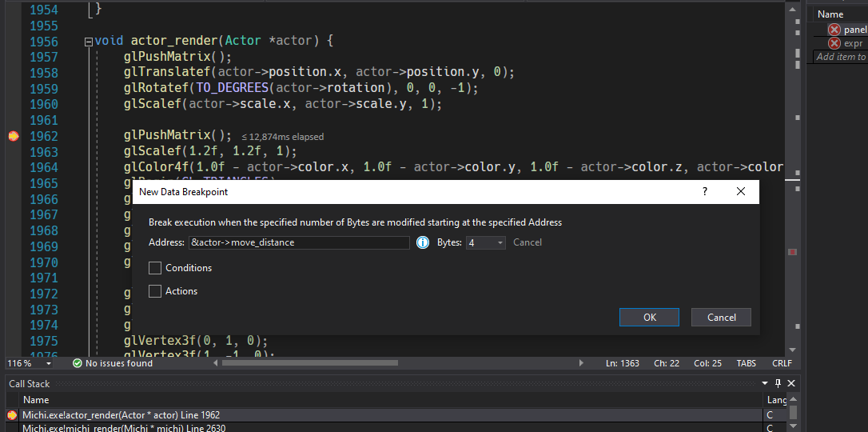
Task: Click the help question mark in dialog
Action: (x=705, y=192)
